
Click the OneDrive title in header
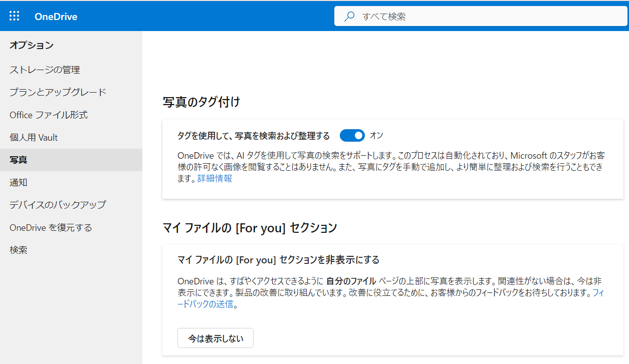56,17
